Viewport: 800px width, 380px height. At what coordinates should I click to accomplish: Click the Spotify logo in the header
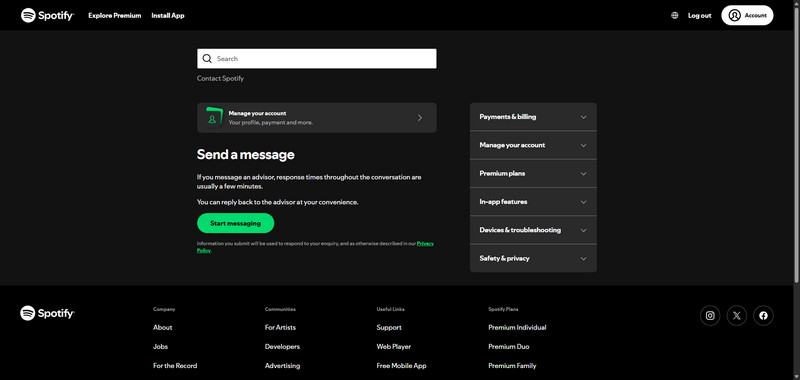47,15
